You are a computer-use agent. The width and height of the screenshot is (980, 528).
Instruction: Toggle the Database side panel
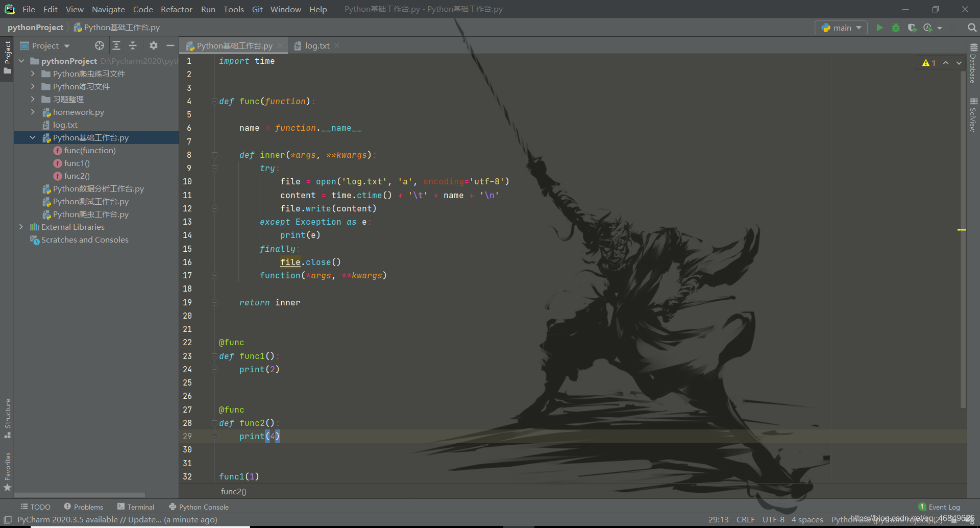pos(973,63)
